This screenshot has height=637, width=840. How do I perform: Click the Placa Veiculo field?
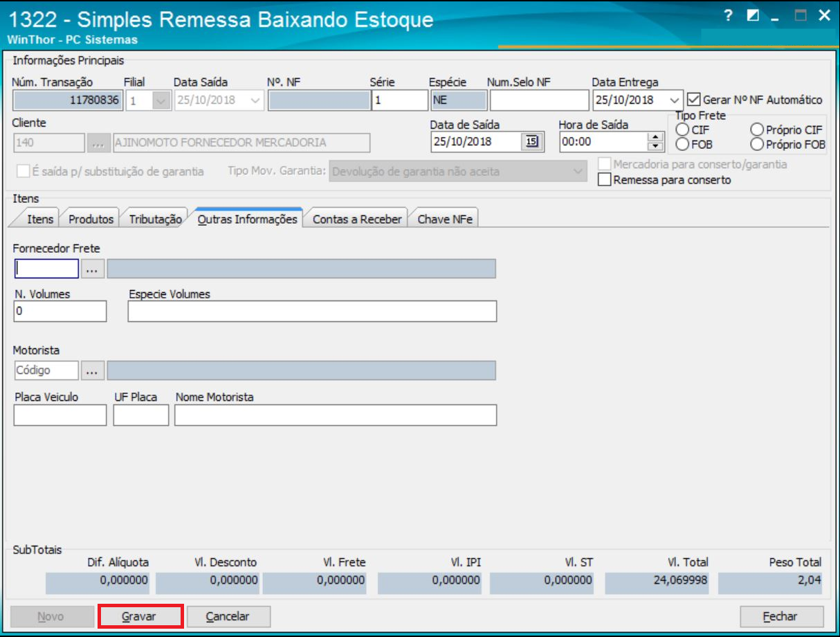coord(60,415)
